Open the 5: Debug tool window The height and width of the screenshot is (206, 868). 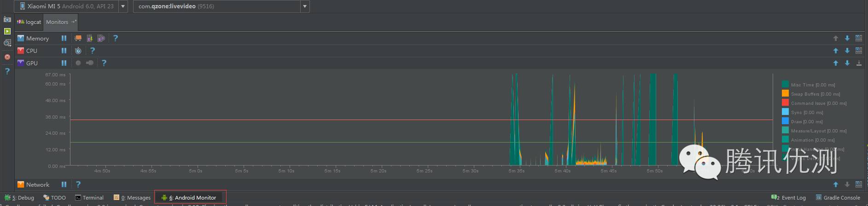pyautogui.click(x=19, y=198)
